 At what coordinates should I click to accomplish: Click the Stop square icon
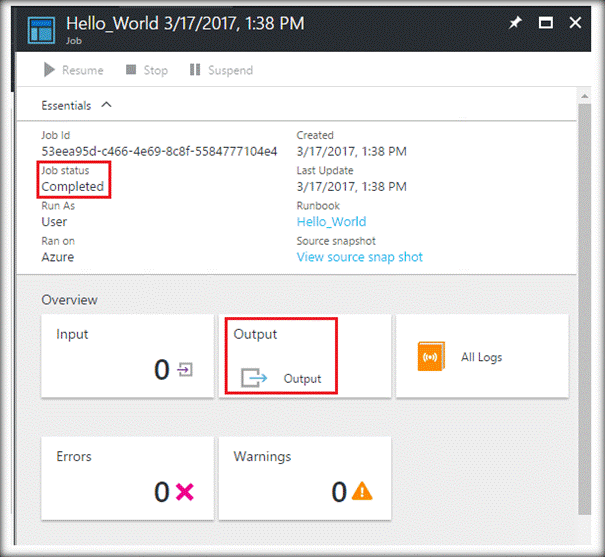(x=130, y=70)
